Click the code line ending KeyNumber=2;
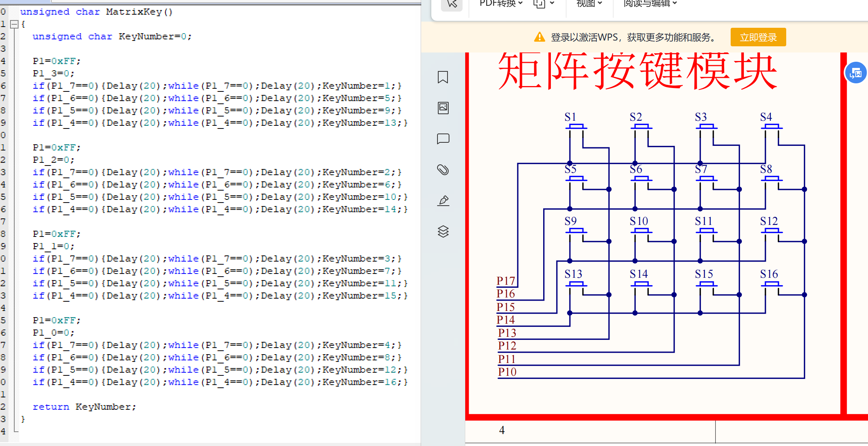 coord(217,172)
